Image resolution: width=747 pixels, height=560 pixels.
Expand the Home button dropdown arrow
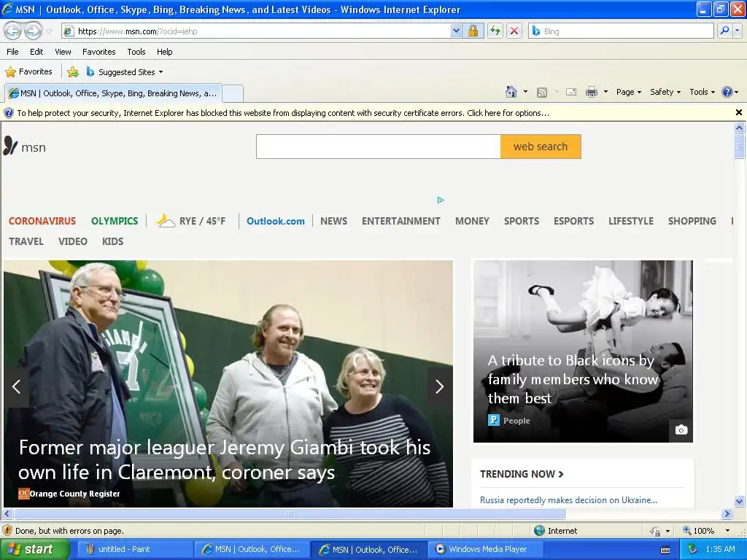pos(525,92)
